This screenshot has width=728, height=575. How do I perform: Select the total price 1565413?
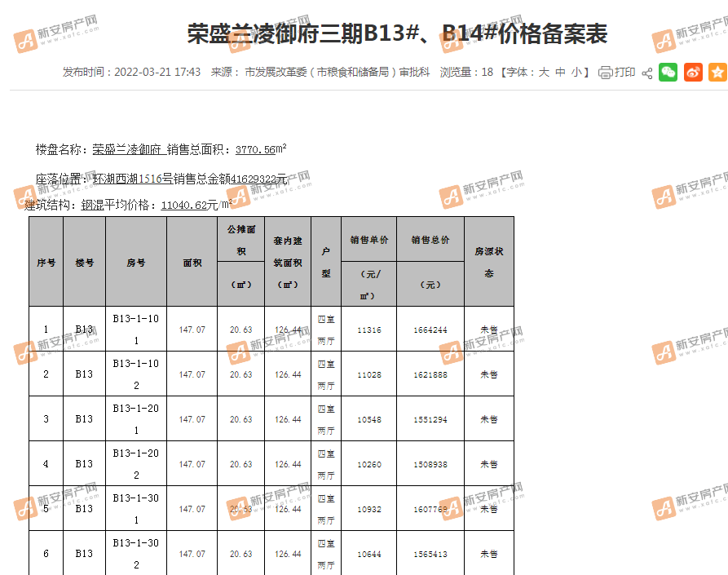coord(430,554)
